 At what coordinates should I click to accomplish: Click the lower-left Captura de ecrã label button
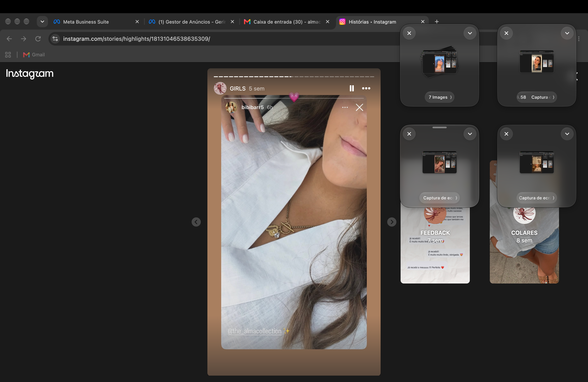pyautogui.click(x=440, y=198)
